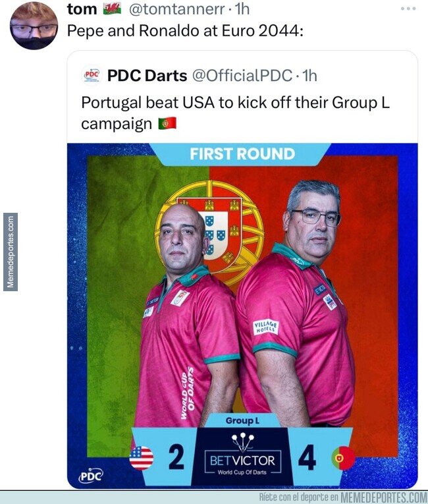Click the FIRST ROUND banner on image
Viewport: 428px width, 504px height.
pyautogui.click(x=242, y=154)
